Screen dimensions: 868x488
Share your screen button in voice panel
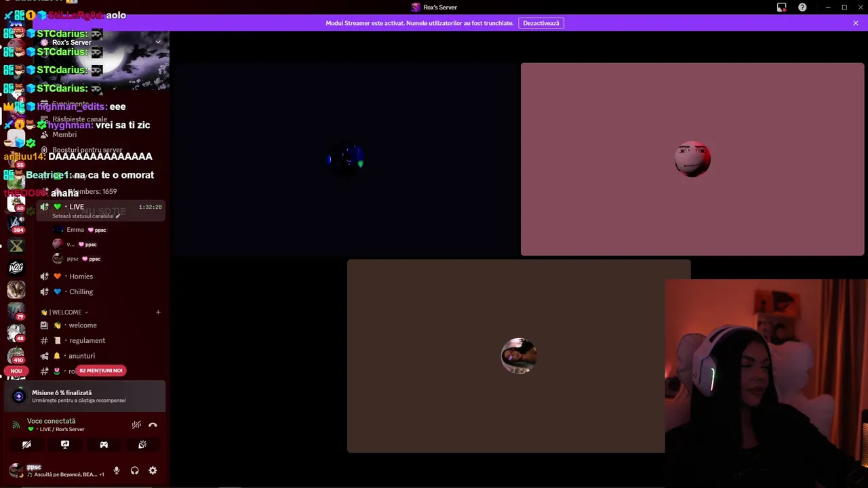coord(65,445)
